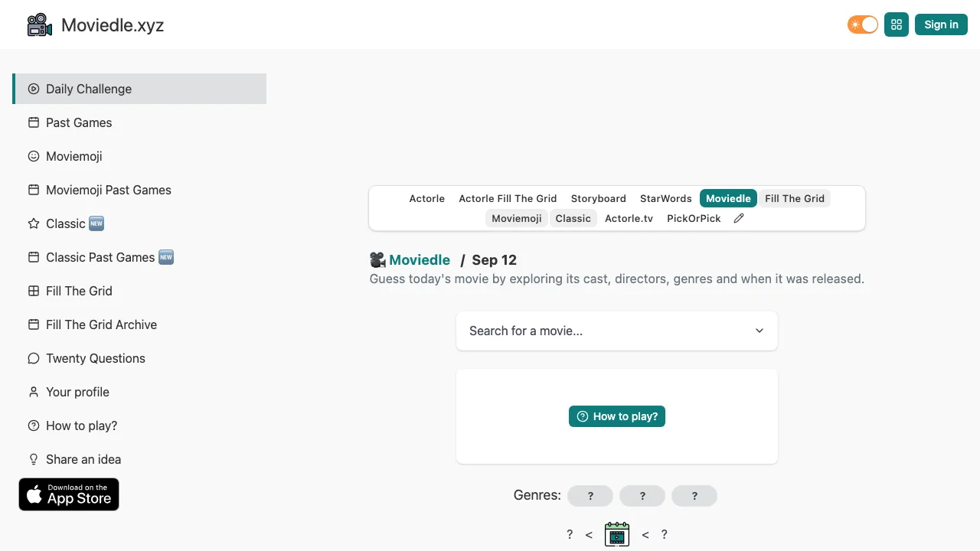Click the movie camera emoji beside Moviedle heading
Image resolution: width=980 pixels, height=551 pixels.
click(x=377, y=260)
